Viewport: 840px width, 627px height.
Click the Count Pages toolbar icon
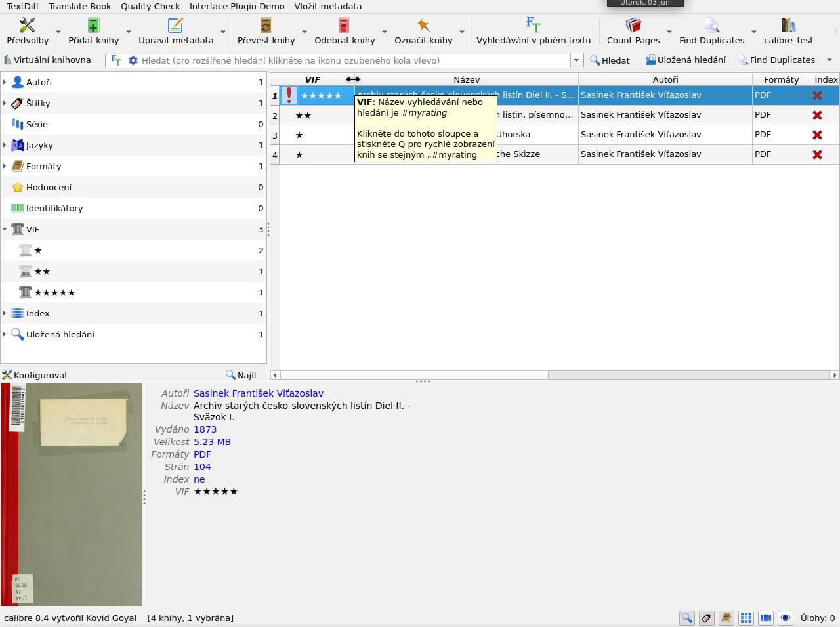633,26
